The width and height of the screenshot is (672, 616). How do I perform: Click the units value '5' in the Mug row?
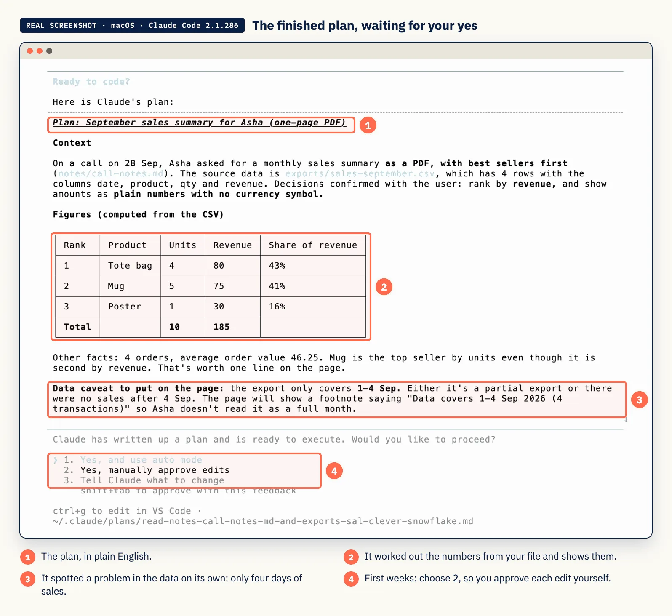(172, 286)
